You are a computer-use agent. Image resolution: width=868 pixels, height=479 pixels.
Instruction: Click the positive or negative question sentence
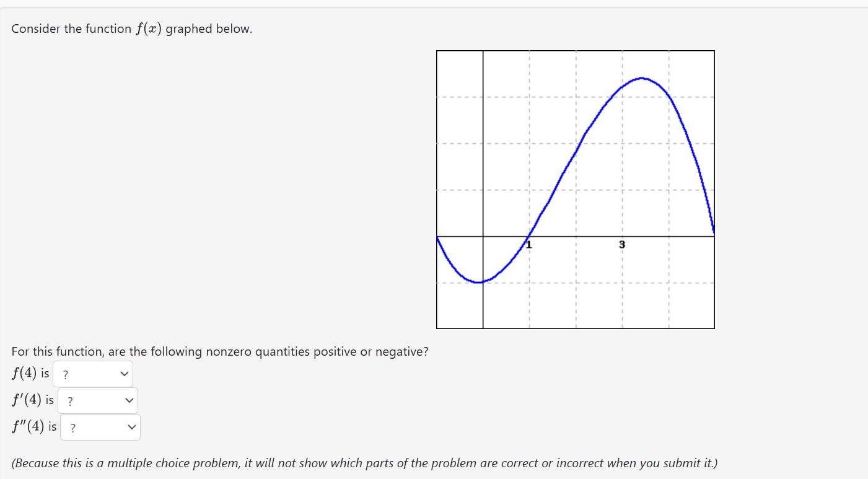click(x=220, y=352)
